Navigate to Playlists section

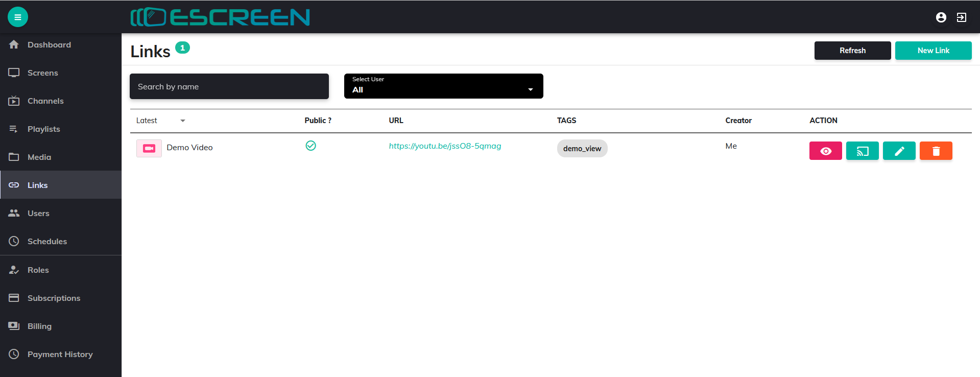click(44, 129)
